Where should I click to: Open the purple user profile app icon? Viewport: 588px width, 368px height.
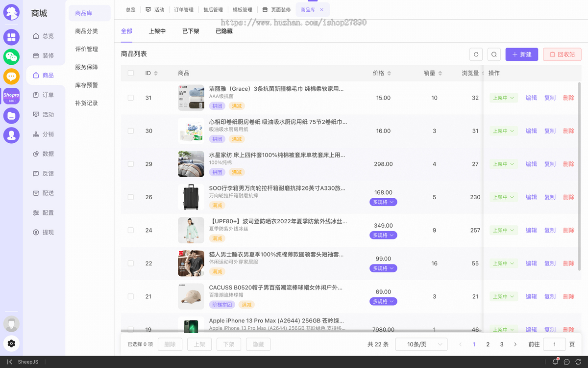coord(11,135)
